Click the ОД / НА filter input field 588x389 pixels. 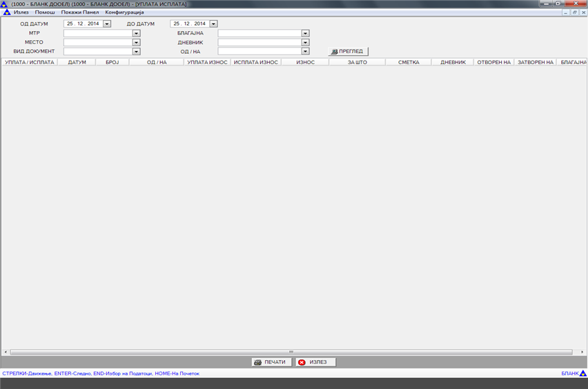pyautogui.click(x=259, y=51)
